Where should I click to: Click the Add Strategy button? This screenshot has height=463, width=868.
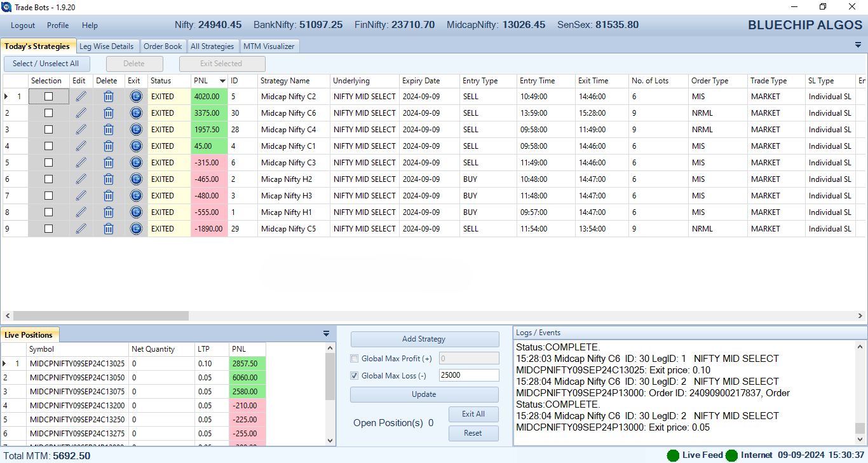pos(424,339)
